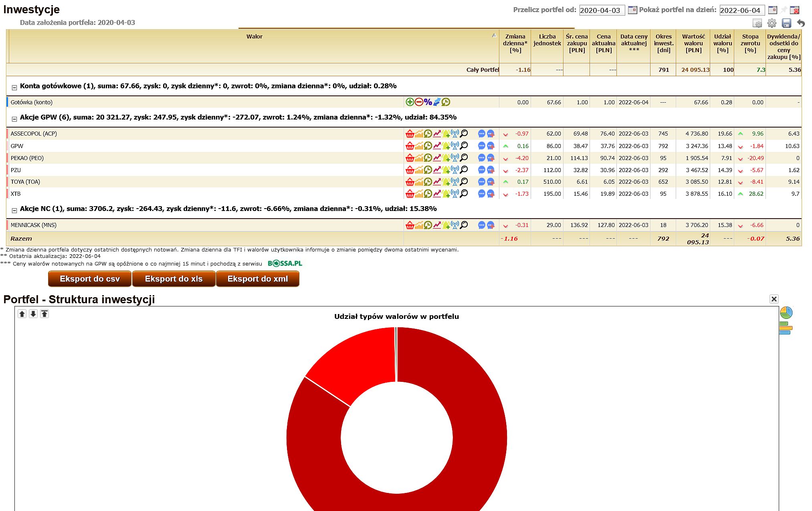Click antenna signal icon for XTB
This screenshot has width=812, height=511.
[x=455, y=193]
